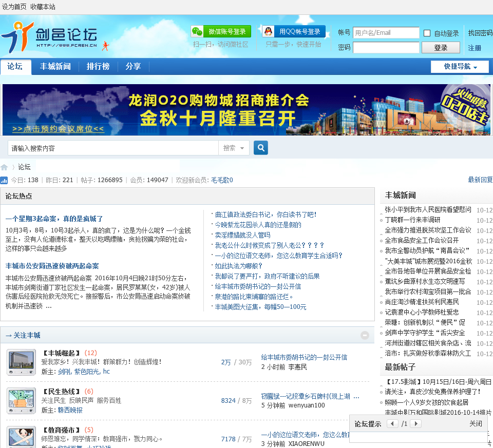Open latest post 照顾一个人9岁女孩的饮食起居
Viewport: 493px width, 448px height.
[x=427, y=402]
